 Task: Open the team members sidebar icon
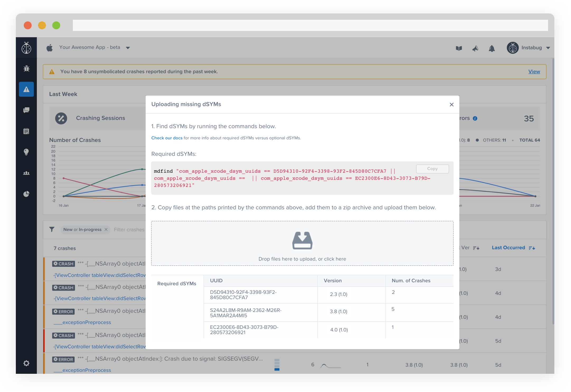[x=26, y=173]
